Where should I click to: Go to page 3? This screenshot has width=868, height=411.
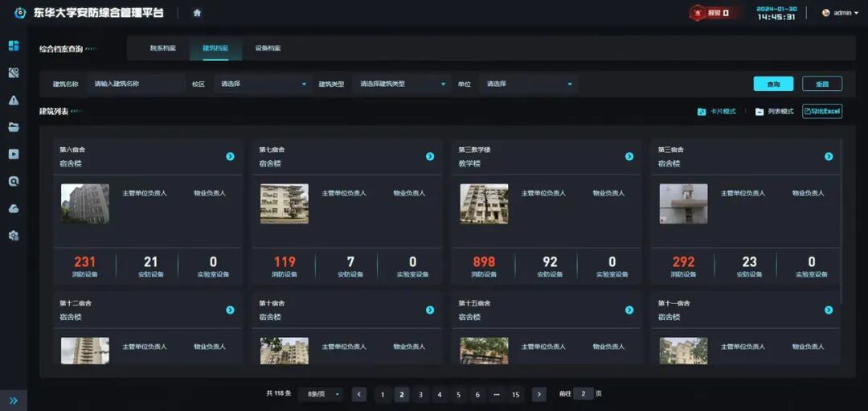pos(420,394)
